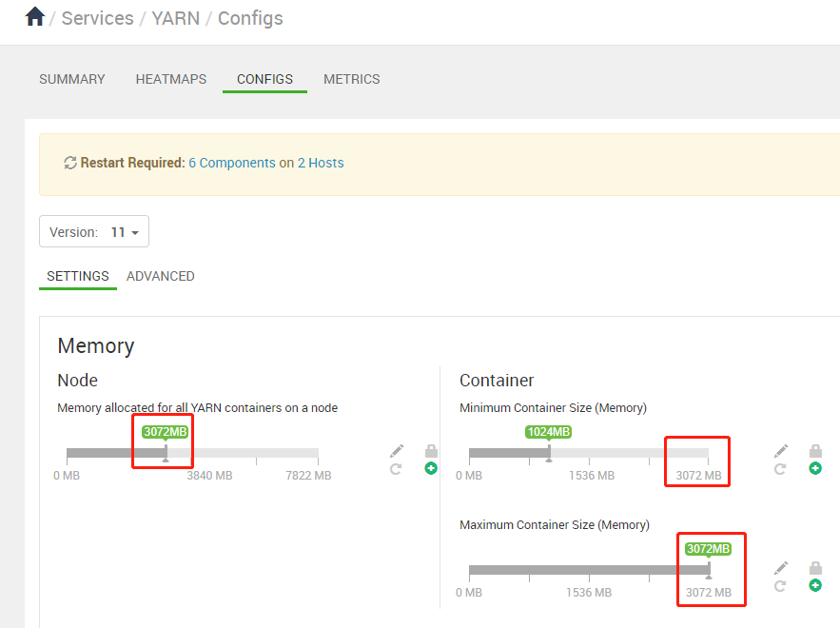Click the 3840 MB tick label
The image size is (840, 628).
[x=209, y=476]
